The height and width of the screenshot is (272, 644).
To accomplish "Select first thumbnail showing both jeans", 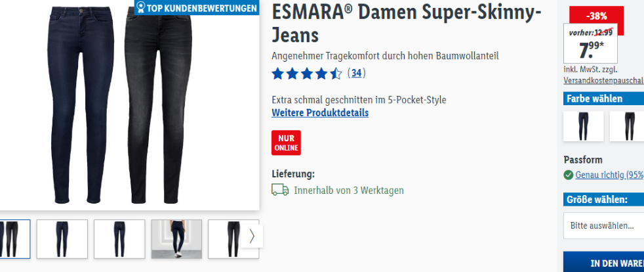I will 15,239.
